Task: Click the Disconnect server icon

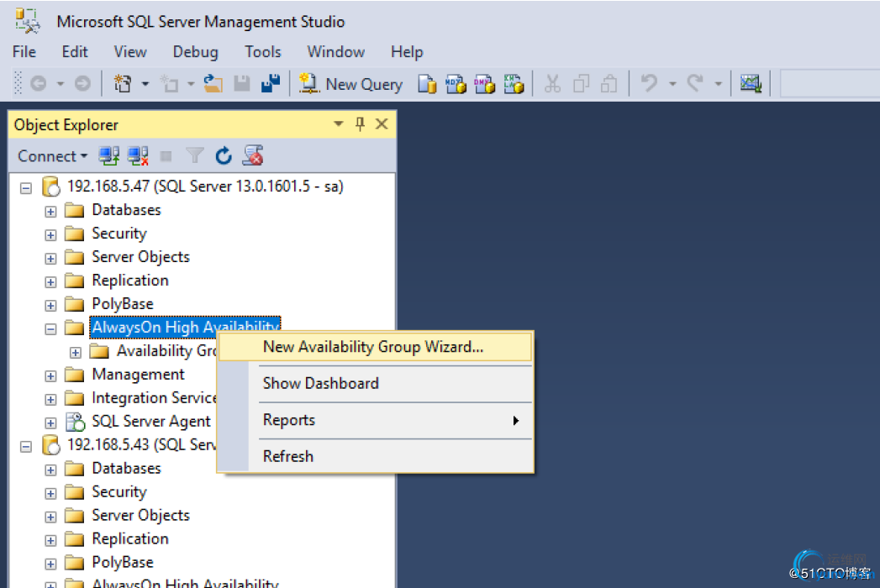Action: tap(138, 156)
